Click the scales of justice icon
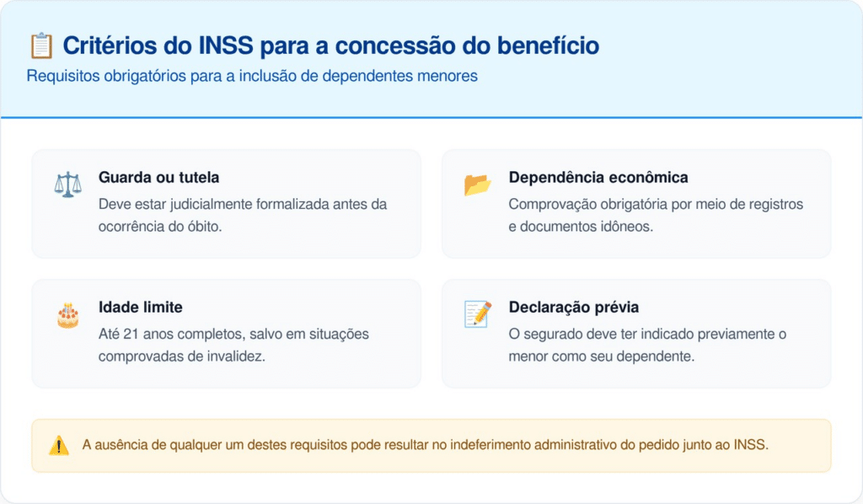The height and width of the screenshot is (504, 863). pos(67,185)
